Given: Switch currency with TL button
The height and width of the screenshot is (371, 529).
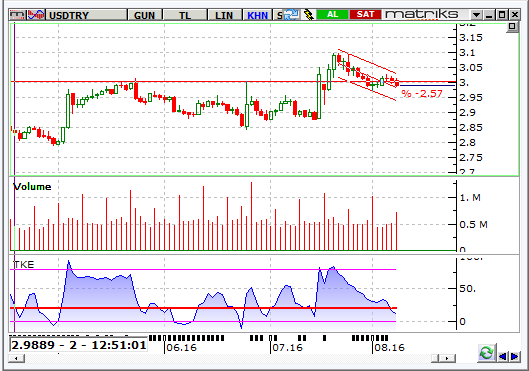Looking at the screenshot, I should [185, 15].
